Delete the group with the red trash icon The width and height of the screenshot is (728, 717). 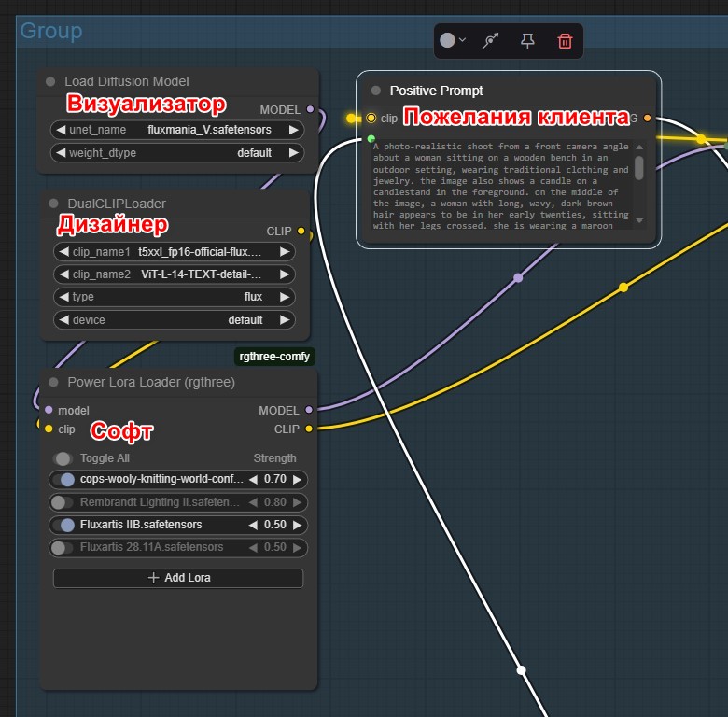click(565, 41)
